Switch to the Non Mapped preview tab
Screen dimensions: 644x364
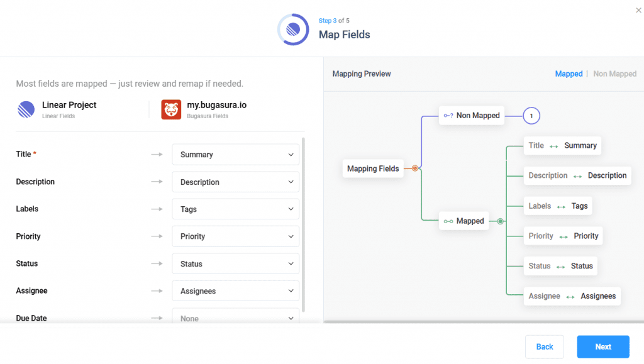tap(614, 74)
